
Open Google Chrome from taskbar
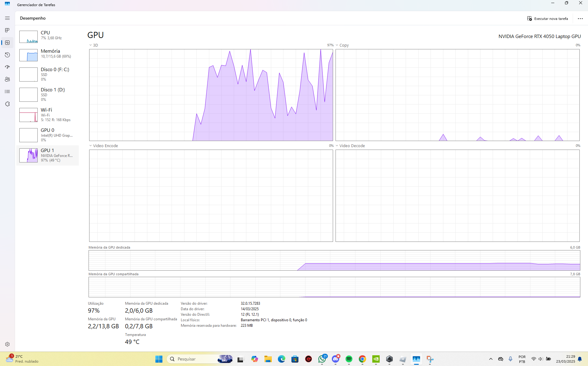click(x=362, y=359)
